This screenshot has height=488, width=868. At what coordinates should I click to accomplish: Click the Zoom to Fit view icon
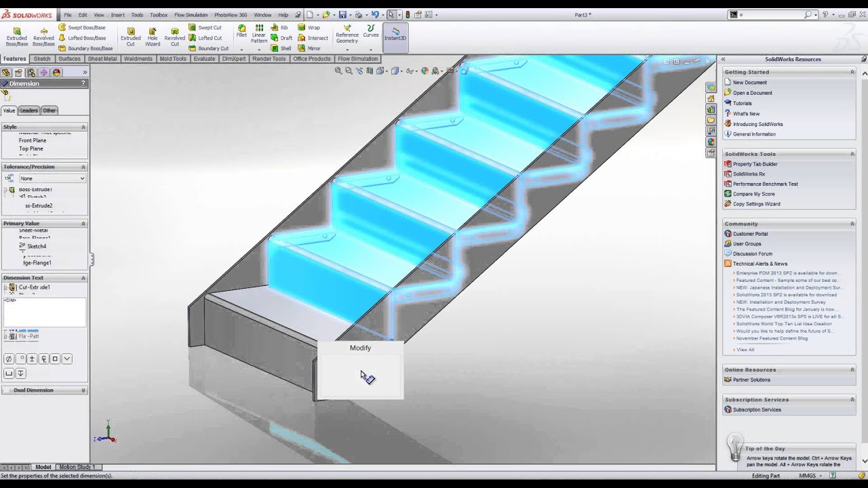tap(338, 70)
